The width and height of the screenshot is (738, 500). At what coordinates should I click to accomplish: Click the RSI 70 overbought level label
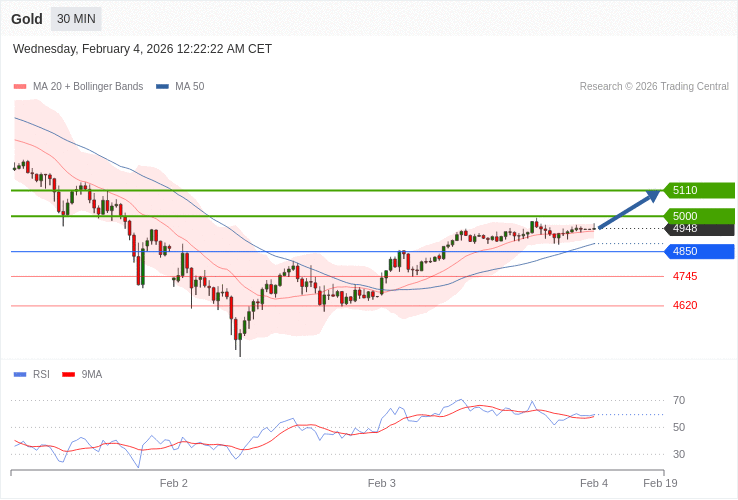pyautogui.click(x=679, y=401)
